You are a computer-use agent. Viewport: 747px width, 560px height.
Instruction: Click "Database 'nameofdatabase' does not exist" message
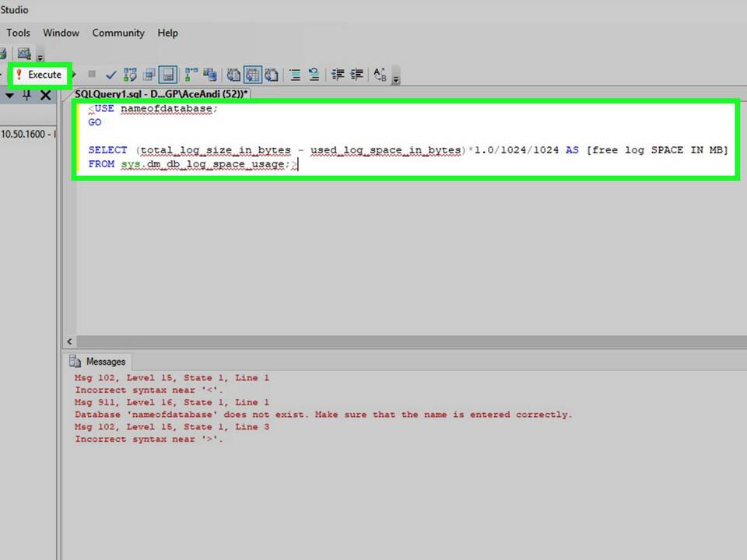pos(324,415)
